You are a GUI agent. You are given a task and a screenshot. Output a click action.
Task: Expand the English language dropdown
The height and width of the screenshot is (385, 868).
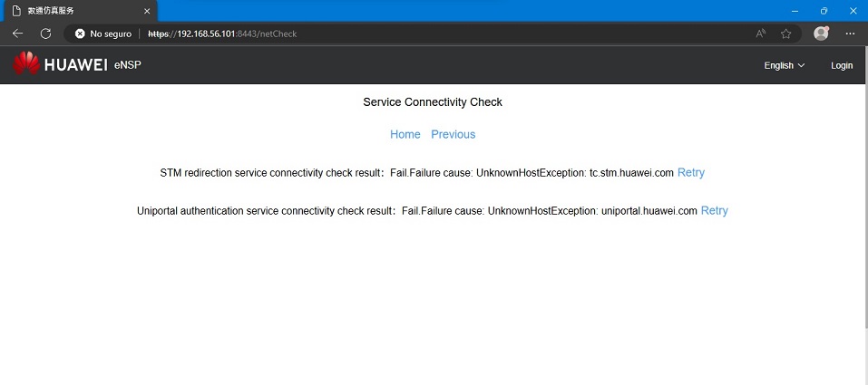[x=784, y=65]
